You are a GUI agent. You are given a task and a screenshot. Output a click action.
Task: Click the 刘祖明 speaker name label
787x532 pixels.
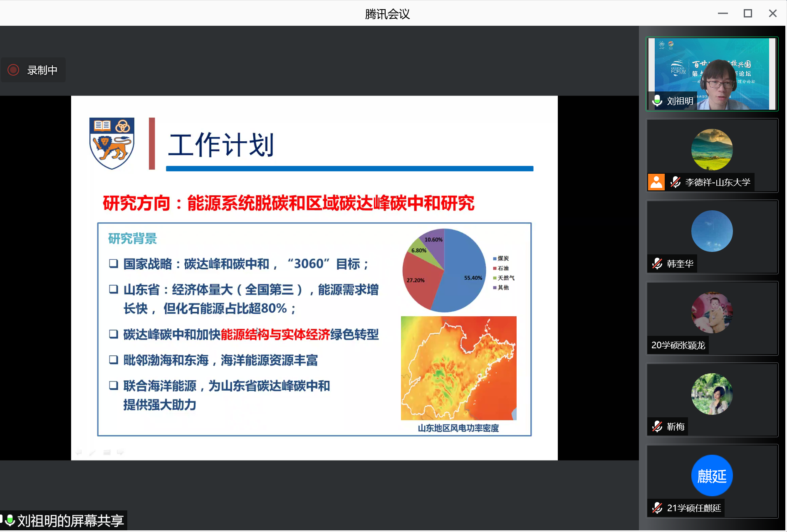click(680, 101)
